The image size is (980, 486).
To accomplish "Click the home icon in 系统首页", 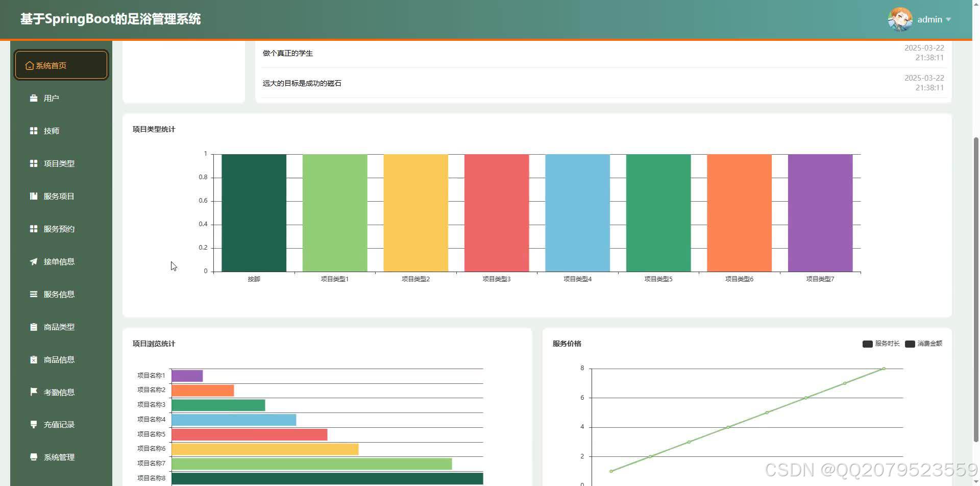I will click(x=30, y=66).
